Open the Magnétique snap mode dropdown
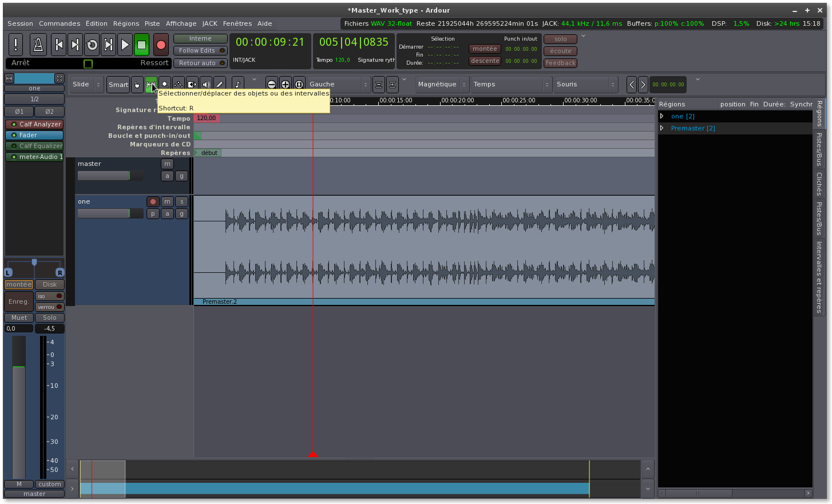Image resolution: width=832 pixels, height=504 pixels. (x=442, y=85)
